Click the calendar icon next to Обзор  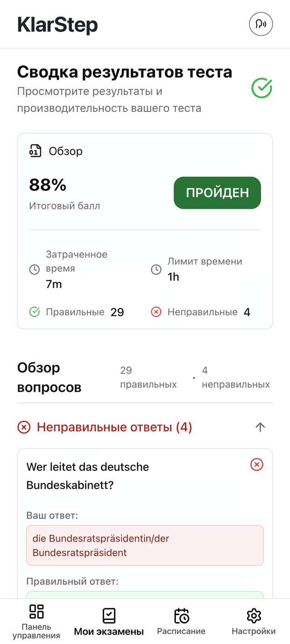(x=34, y=151)
